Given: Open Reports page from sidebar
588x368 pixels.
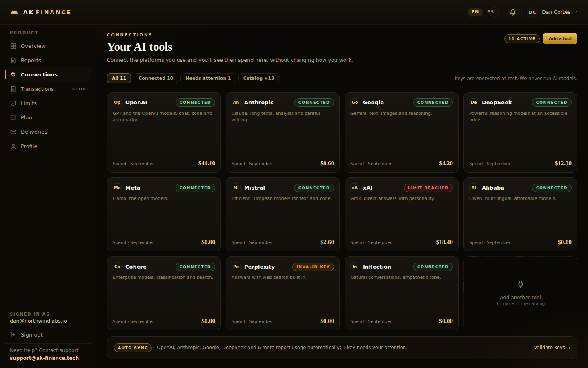Looking at the screenshot, I should click(48, 61).
